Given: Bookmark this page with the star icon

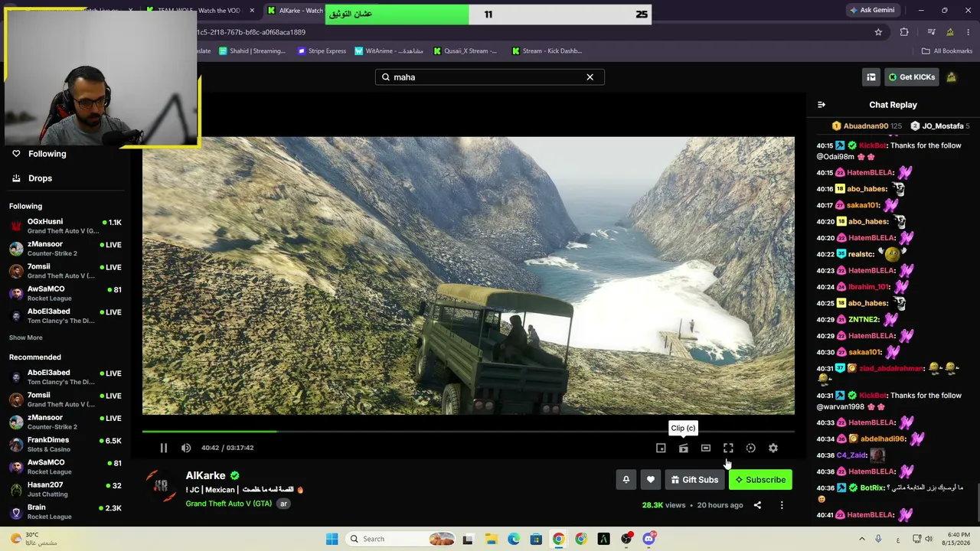Looking at the screenshot, I should pyautogui.click(x=878, y=32).
